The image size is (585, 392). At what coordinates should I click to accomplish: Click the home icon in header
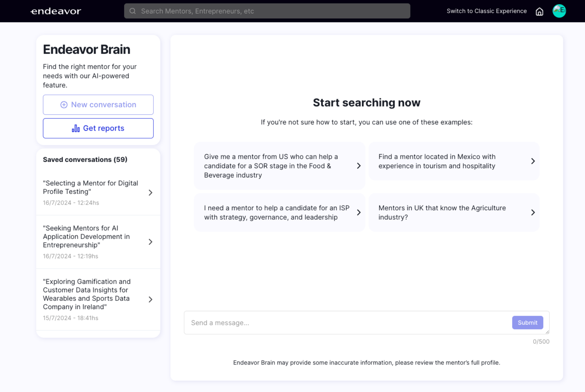(539, 11)
